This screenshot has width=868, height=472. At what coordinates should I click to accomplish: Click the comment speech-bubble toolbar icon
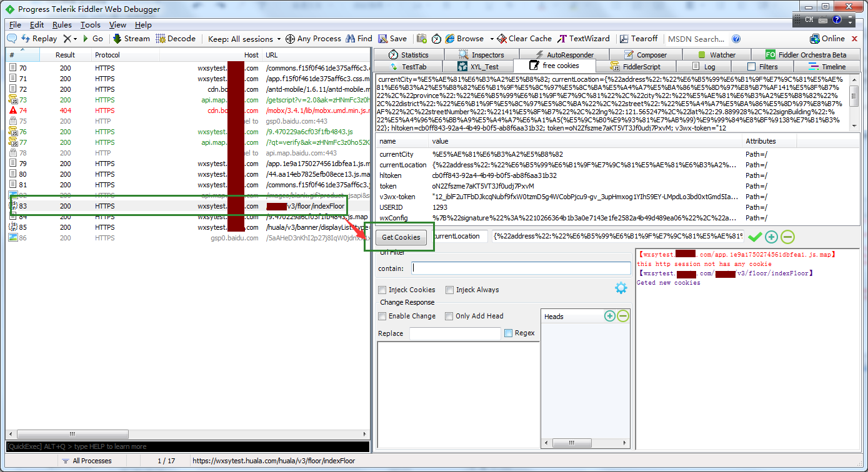pos(12,39)
